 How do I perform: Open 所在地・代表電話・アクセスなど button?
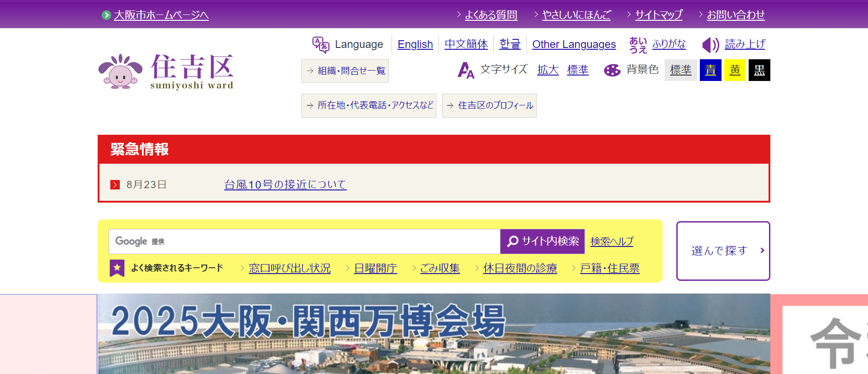[x=369, y=105]
